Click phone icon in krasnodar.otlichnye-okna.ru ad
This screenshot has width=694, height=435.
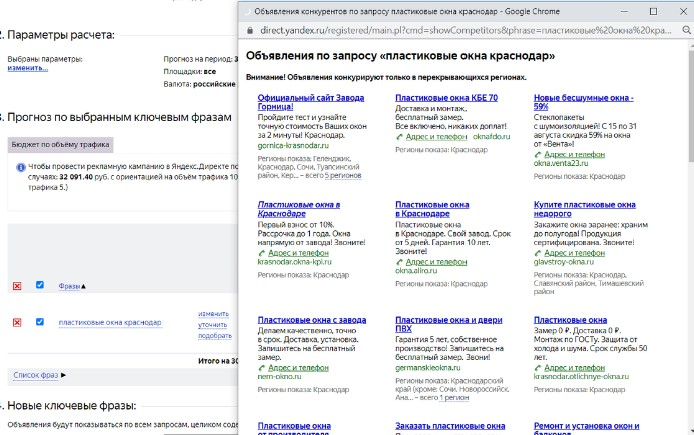[x=538, y=368]
